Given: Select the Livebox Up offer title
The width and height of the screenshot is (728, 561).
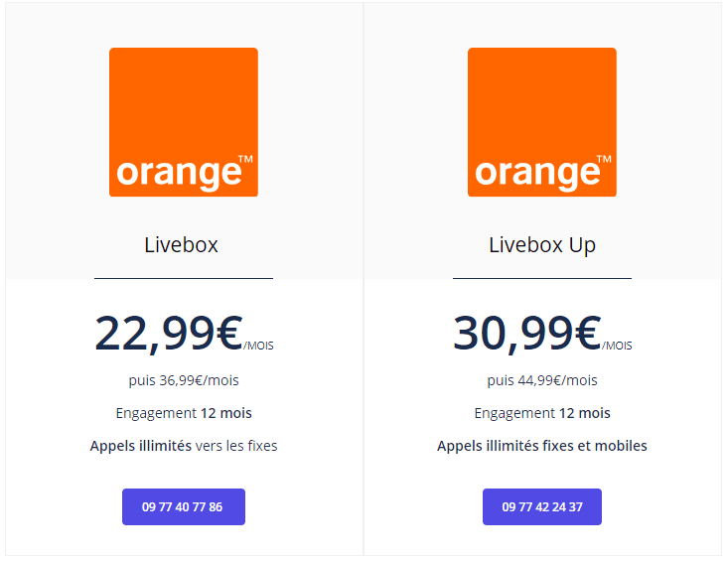Looking at the screenshot, I should [542, 244].
